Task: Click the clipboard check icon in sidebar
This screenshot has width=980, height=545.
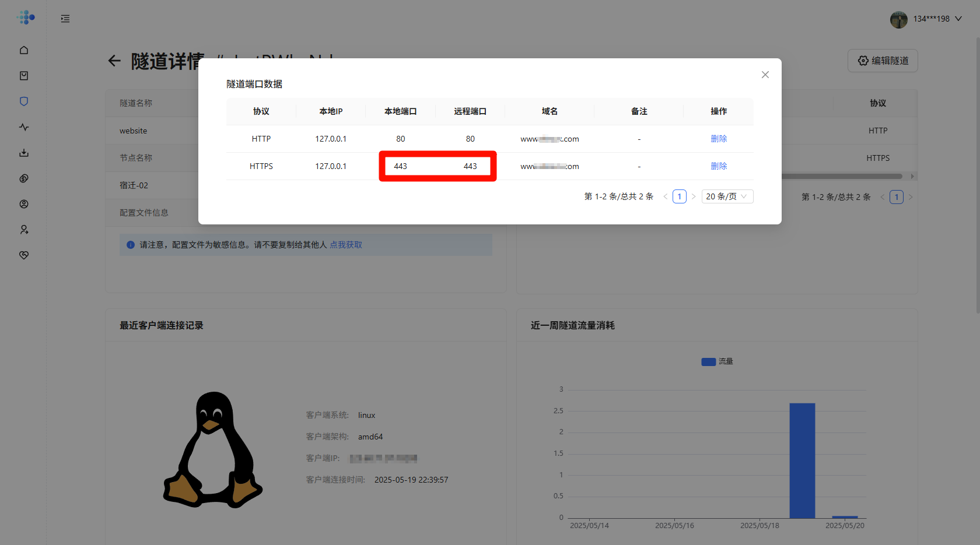Action: (24, 76)
